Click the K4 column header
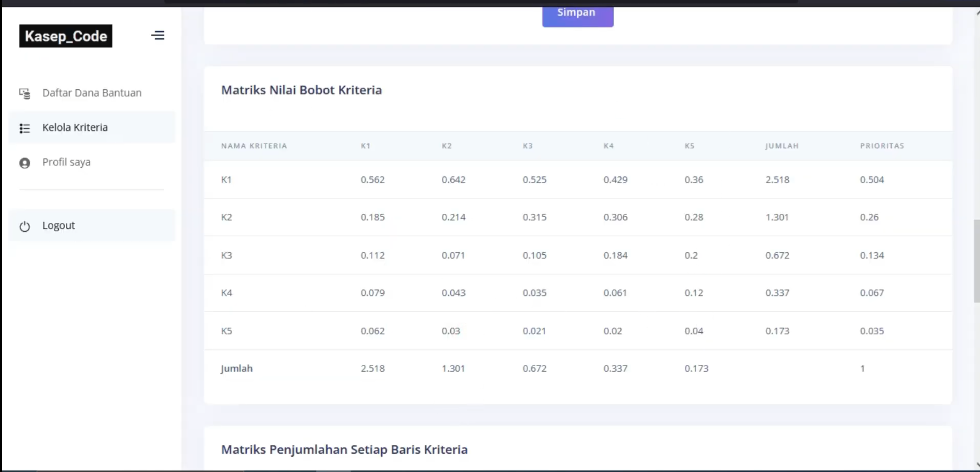 [x=608, y=146]
